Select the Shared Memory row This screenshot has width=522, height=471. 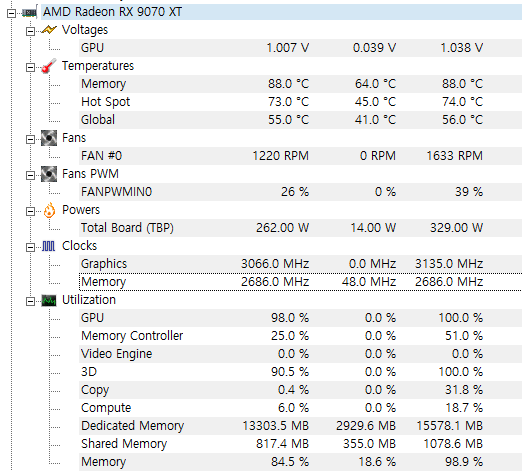[300, 444]
